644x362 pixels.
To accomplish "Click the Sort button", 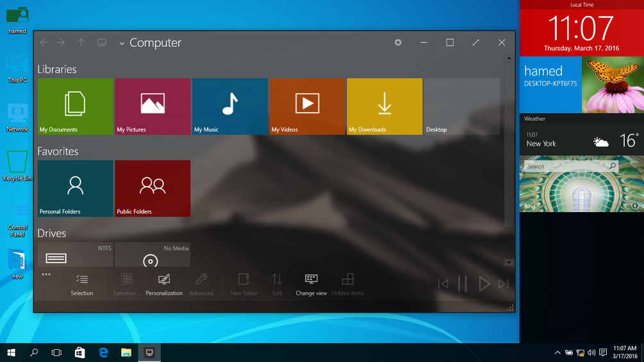I will [x=277, y=284].
